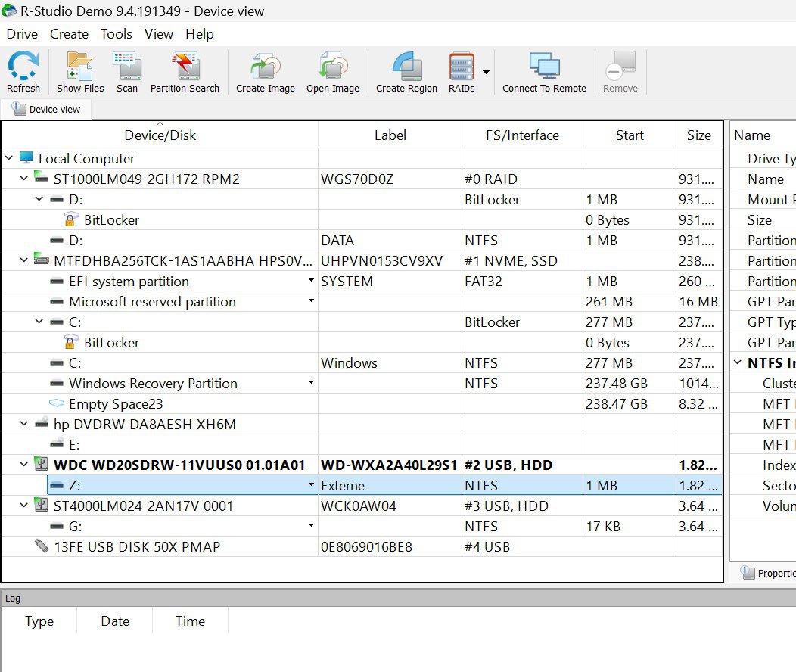Sort by the Device/Disk column header
The width and height of the screenshot is (796, 672).
pos(160,135)
